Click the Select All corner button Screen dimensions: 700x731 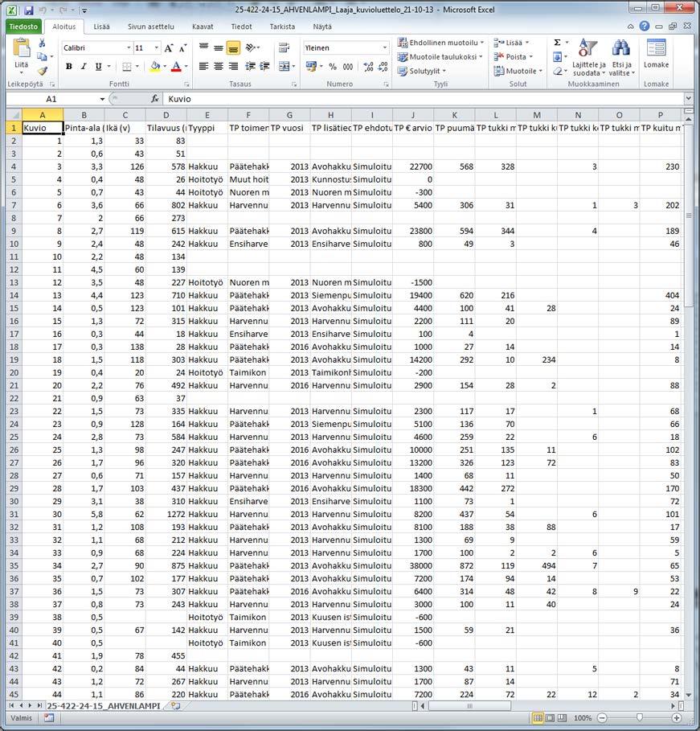(14, 115)
